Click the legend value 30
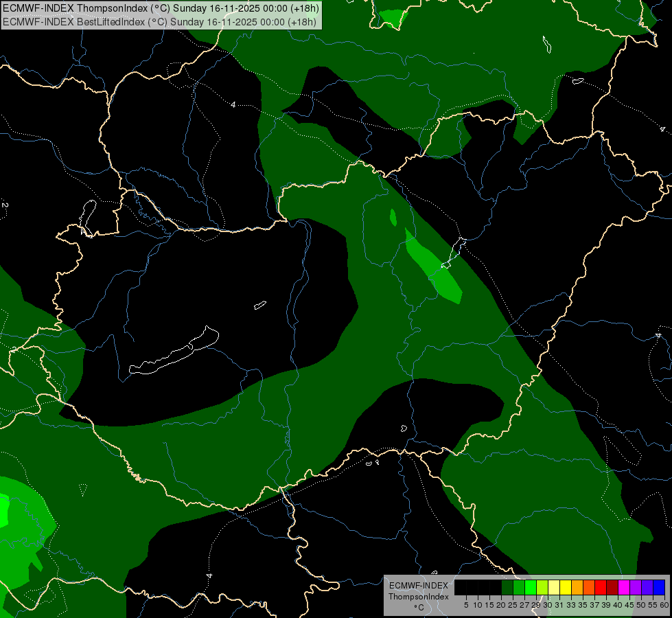This screenshot has width=672, height=618. [547, 605]
